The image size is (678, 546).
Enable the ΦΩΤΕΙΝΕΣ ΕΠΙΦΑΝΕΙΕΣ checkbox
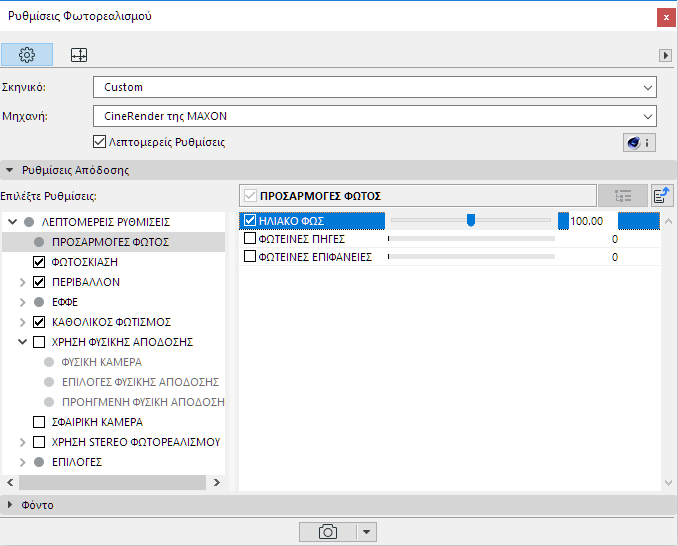point(250,256)
